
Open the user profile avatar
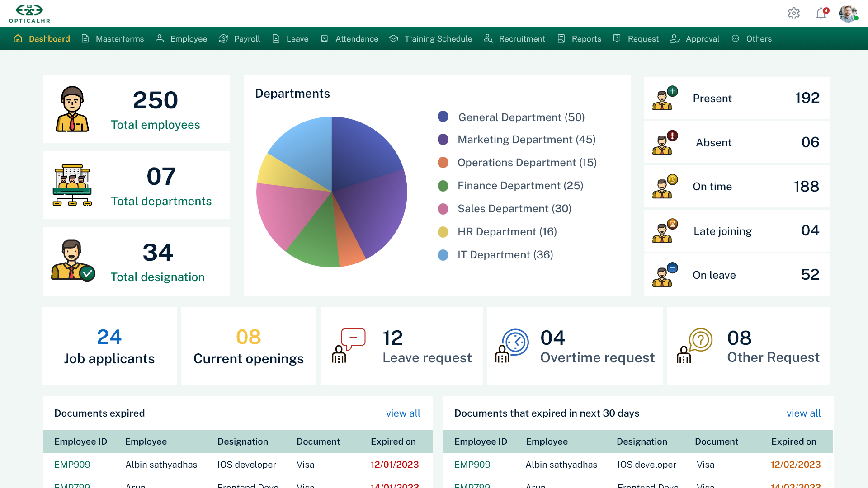pyautogui.click(x=848, y=14)
